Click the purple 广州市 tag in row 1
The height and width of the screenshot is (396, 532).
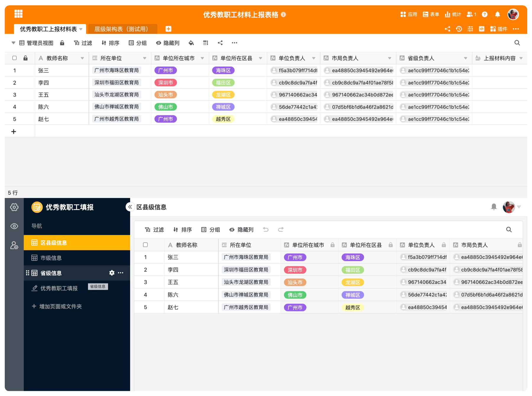click(x=166, y=70)
